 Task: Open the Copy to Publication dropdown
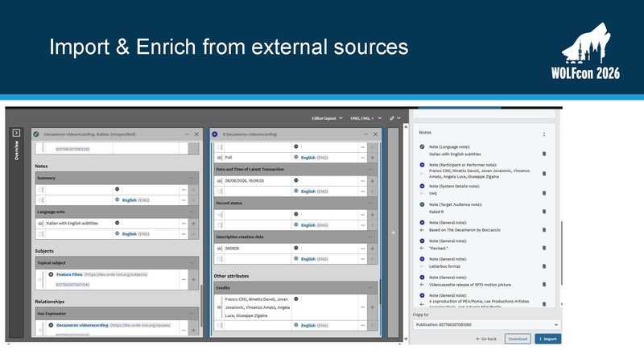[487, 325]
